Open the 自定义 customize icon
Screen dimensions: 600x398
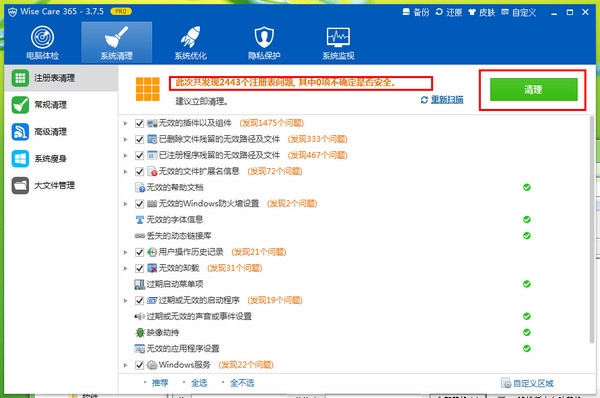[x=505, y=12]
